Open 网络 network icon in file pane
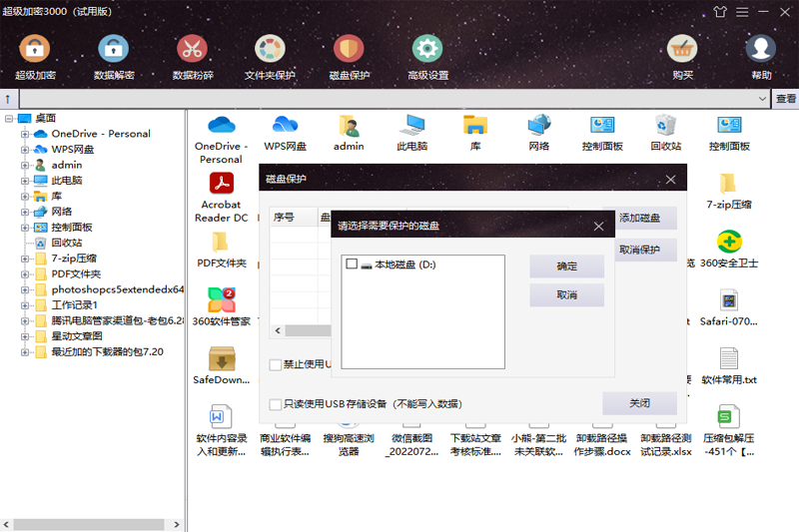The height and width of the screenshot is (532, 799). click(x=539, y=133)
